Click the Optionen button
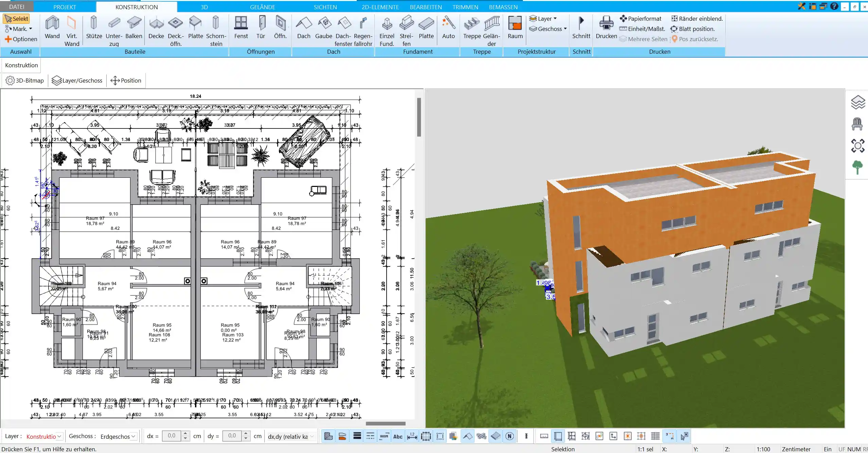The image size is (868, 453). [x=21, y=39]
